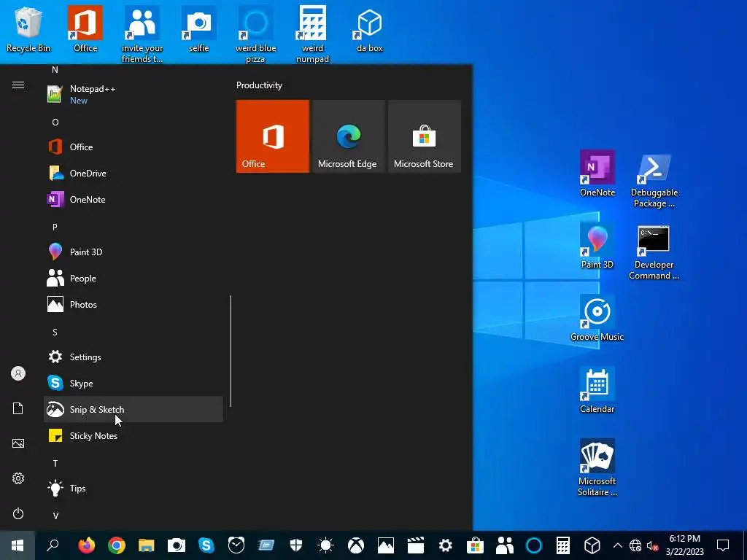Launch Skype from the Start menu list
Viewport: 747px width, 560px height.
pos(133,383)
